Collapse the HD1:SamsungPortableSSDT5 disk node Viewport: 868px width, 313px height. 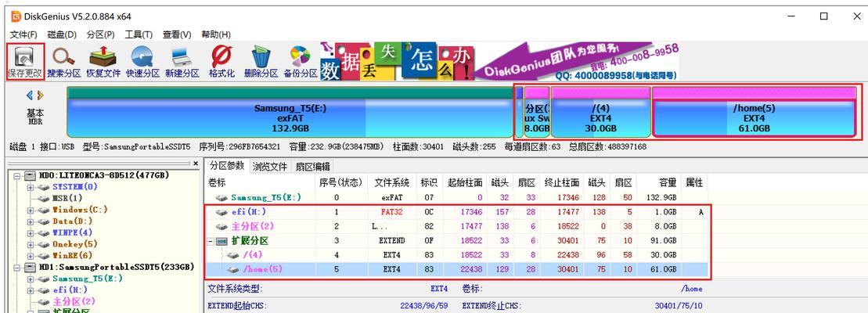[x=17, y=268]
